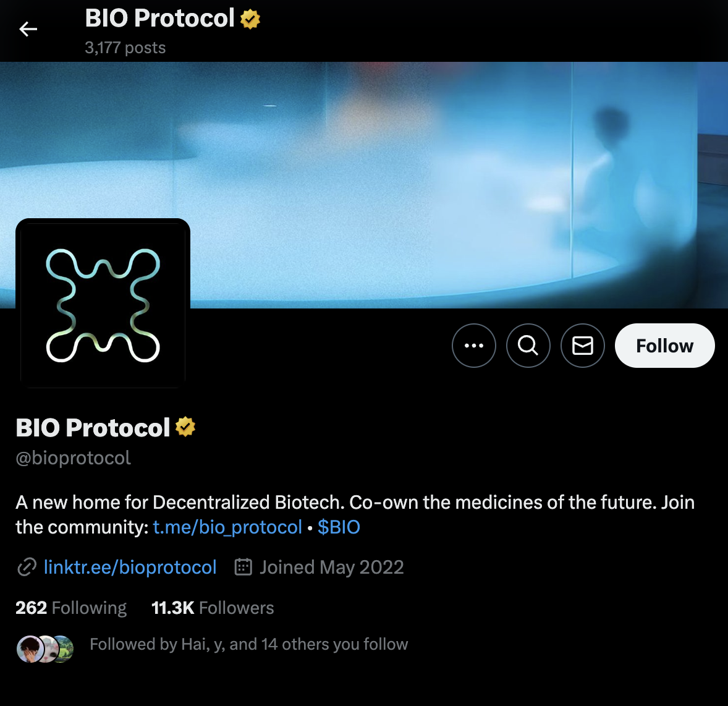728x706 pixels.
Task: Click the chain link icon
Action: coord(27,567)
